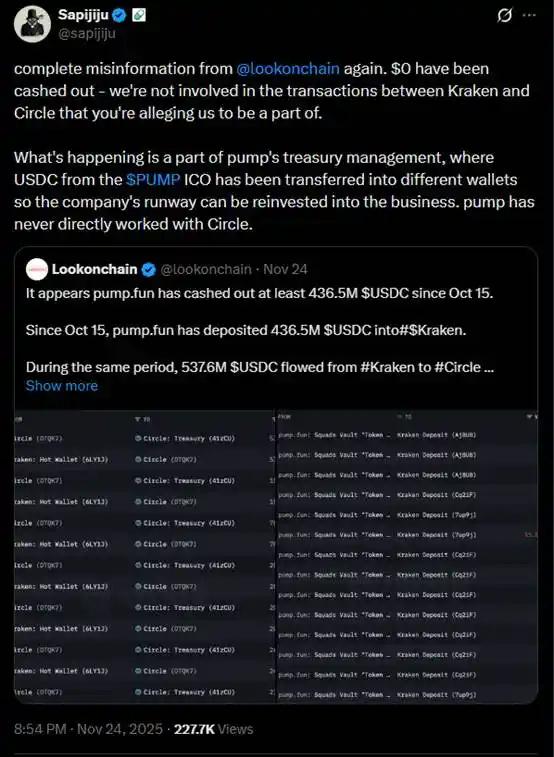This screenshot has width=554, height=757.
Task: Open Sapijiju's profile avatar picture
Action: (32, 24)
